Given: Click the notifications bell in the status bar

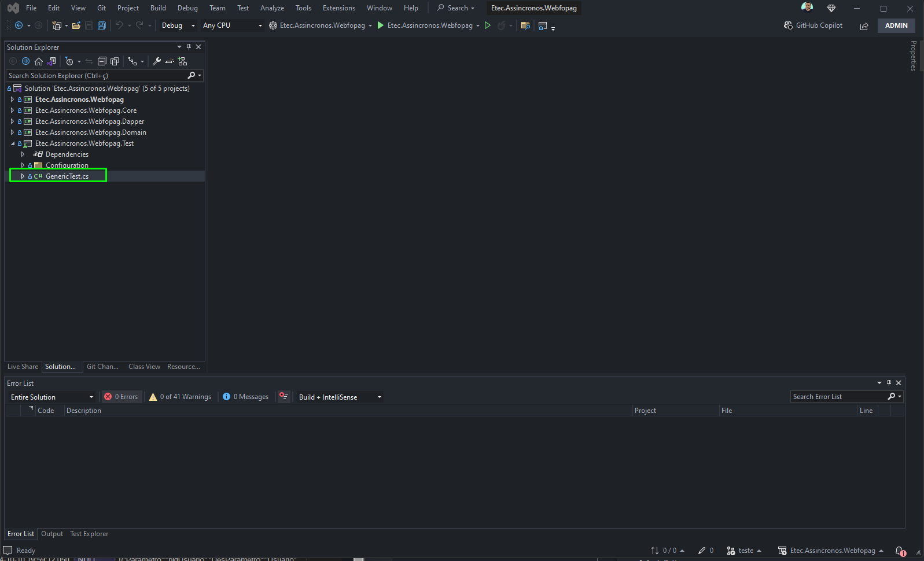Looking at the screenshot, I should 900,551.
